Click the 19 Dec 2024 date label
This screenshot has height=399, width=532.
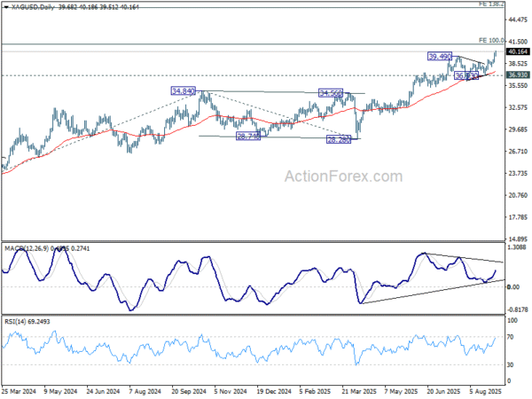274,391
